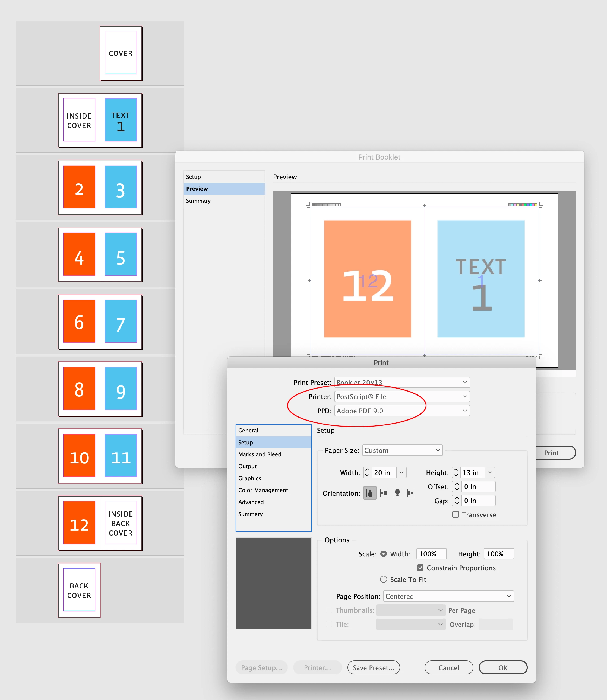Click the COVER page thumbnail

point(121,53)
